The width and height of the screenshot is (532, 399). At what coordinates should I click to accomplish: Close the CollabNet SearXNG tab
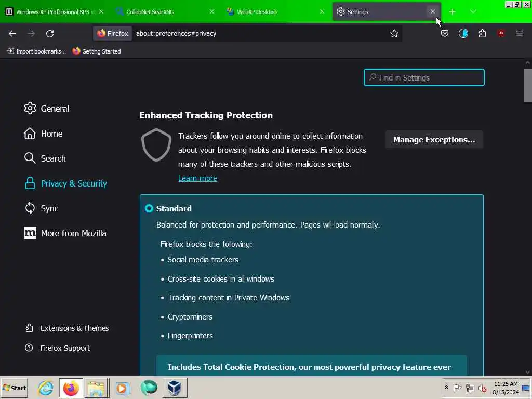click(212, 11)
